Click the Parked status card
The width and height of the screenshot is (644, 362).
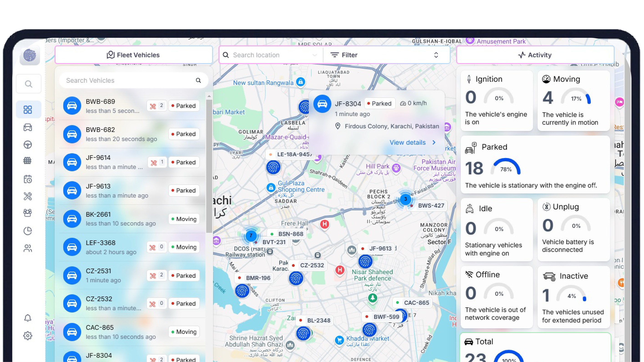(x=535, y=165)
